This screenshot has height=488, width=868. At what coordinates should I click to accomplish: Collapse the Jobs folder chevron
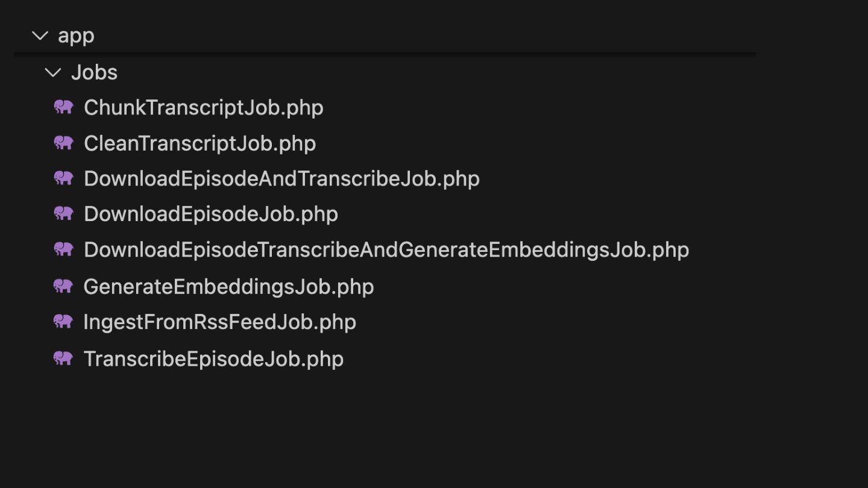coord(53,73)
